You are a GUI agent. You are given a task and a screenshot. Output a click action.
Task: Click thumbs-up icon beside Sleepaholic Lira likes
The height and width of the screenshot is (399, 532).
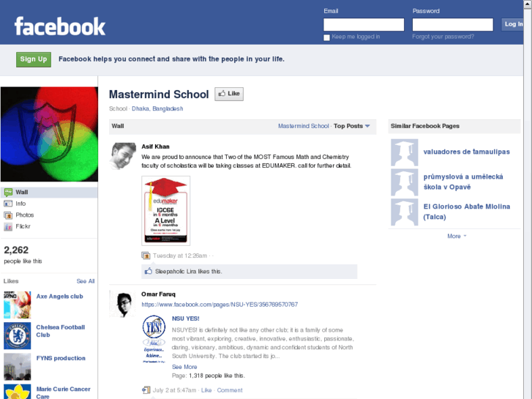[149, 271]
